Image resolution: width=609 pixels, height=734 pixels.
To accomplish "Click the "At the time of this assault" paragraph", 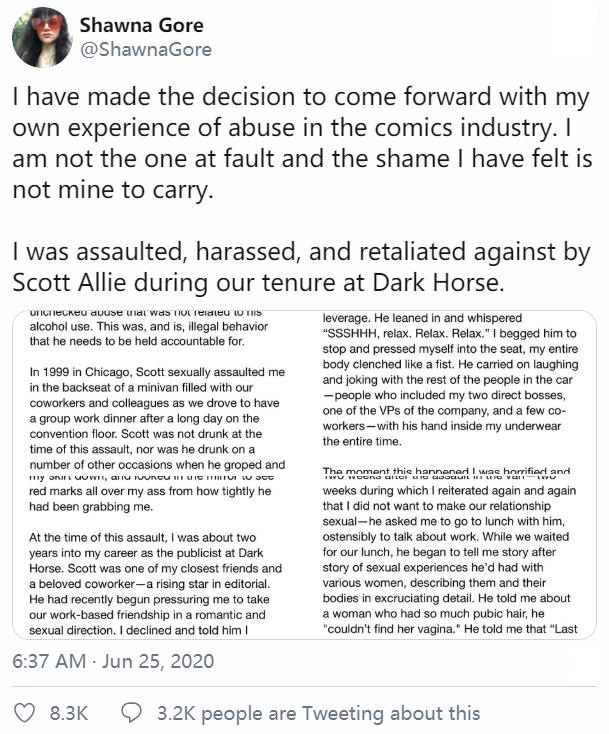I will [155, 584].
